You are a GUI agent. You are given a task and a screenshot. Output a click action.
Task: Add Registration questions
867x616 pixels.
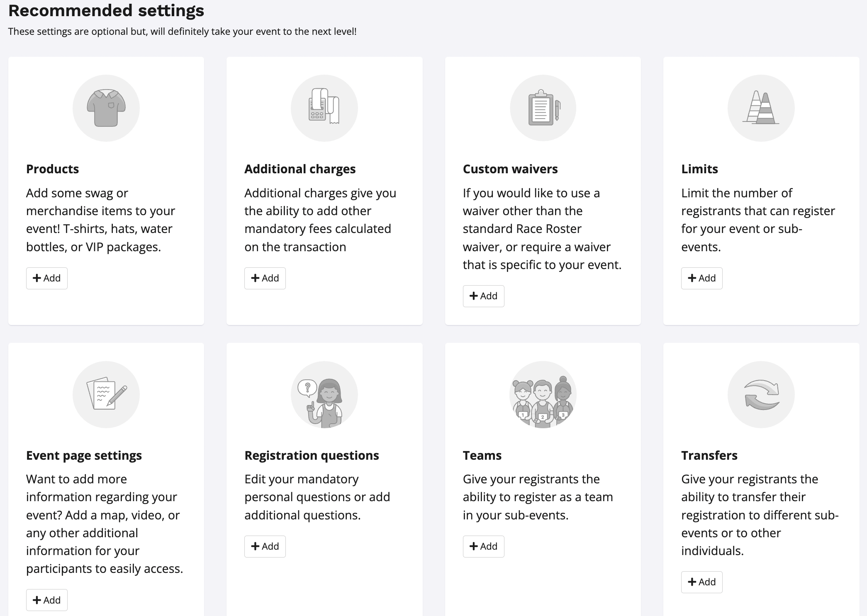click(x=265, y=546)
